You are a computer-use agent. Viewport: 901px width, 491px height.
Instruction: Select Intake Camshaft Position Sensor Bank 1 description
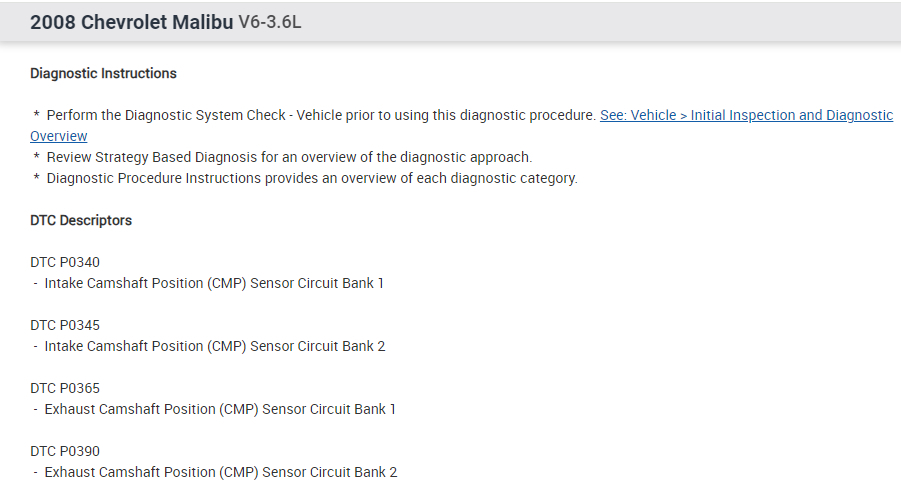[x=214, y=283]
